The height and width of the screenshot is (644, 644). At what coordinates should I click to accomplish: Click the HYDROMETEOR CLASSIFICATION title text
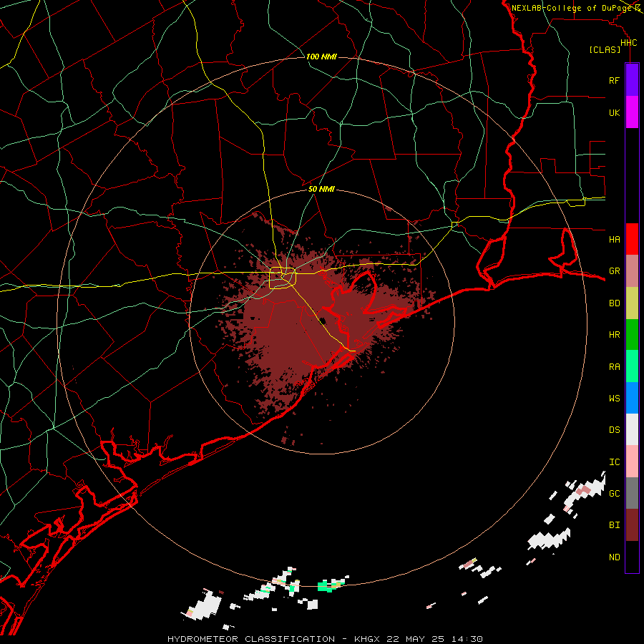tap(251, 639)
